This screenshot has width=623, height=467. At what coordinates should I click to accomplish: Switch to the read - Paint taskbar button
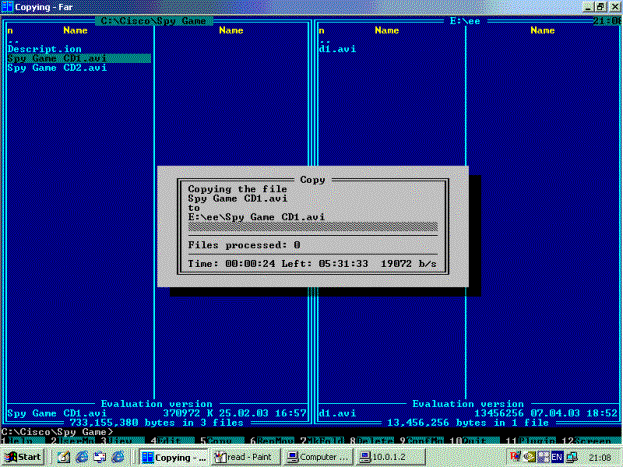(x=247, y=457)
